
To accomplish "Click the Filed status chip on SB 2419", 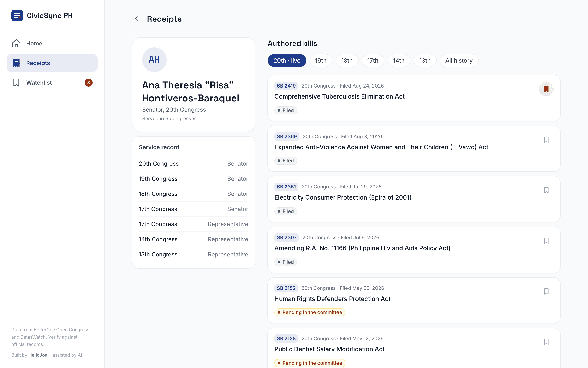I will (x=286, y=110).
